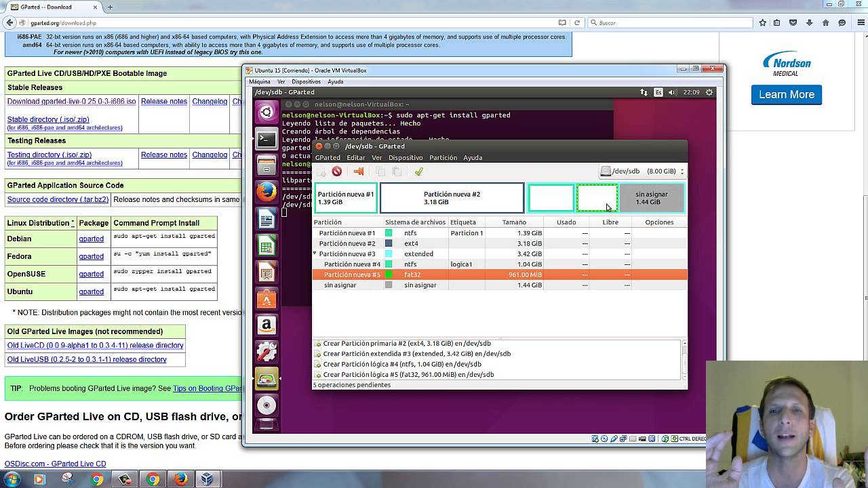Click the GParted resize/move toolbar icon
Viewport: 868px width, 488px height.
[x=359, y=172]
